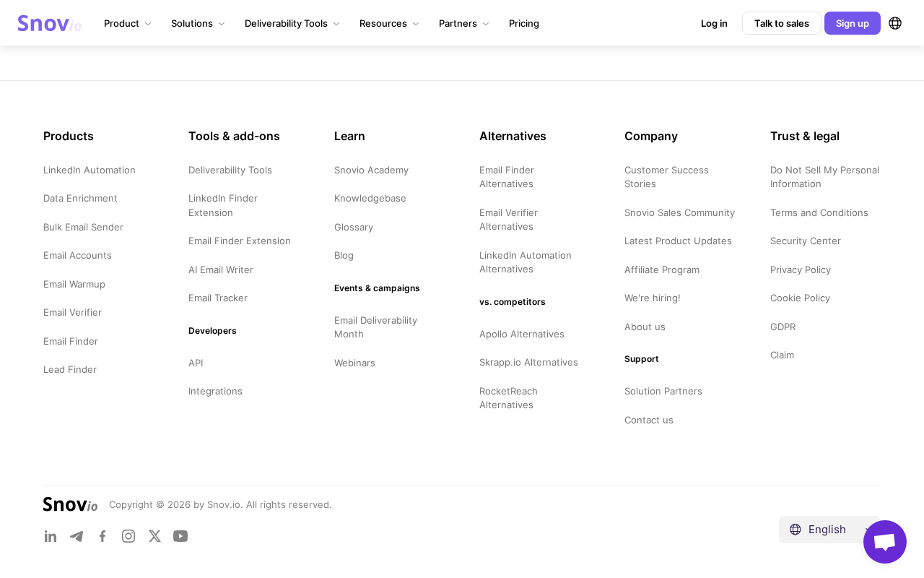Open Email Finder Alternatives link
Image resolution: width=924 pixels, height=578 pixels.
[x=507, y=177]
